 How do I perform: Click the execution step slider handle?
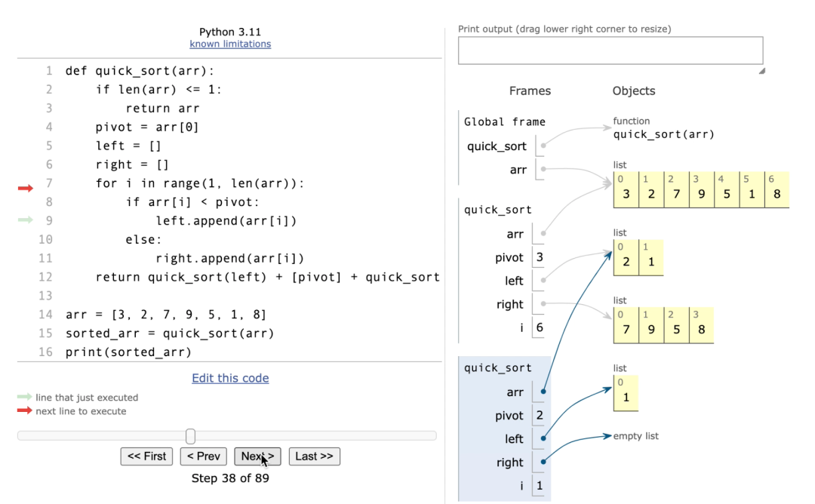pyautogui.click(x=191, y=436)
